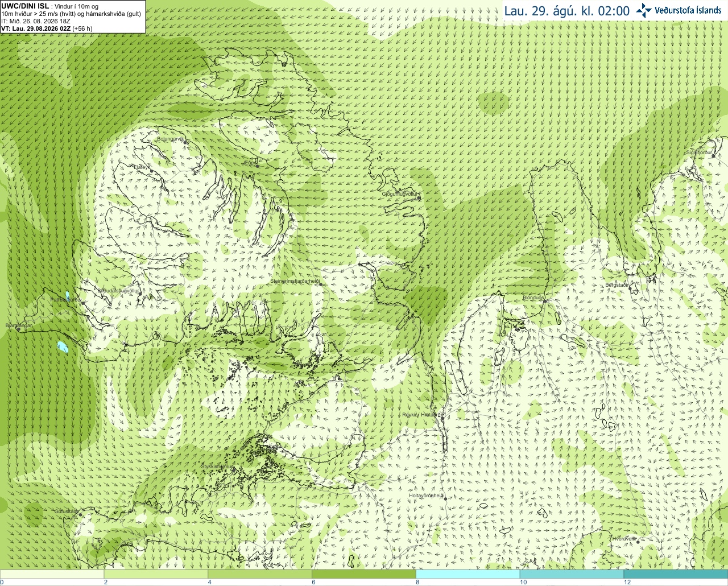Select the Bjargtangar station marker
Image resolution: width=728 pixels, height=586 pixels.
tap(19, 329)
